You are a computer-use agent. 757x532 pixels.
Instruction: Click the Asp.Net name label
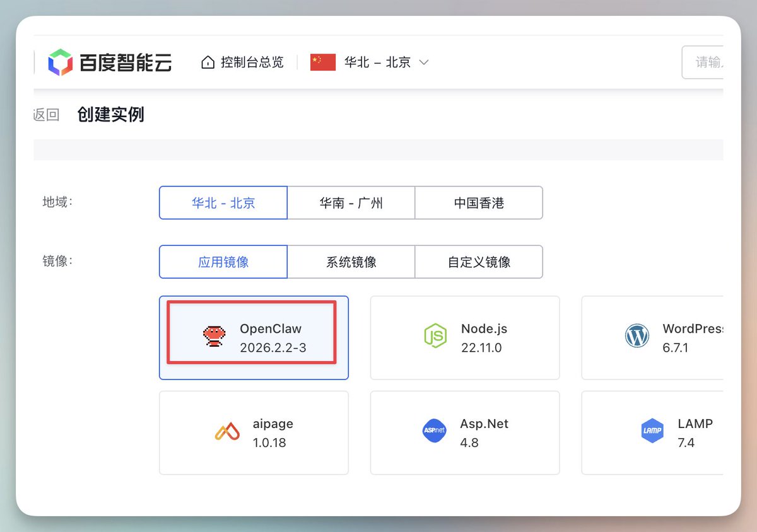point(484,424)
